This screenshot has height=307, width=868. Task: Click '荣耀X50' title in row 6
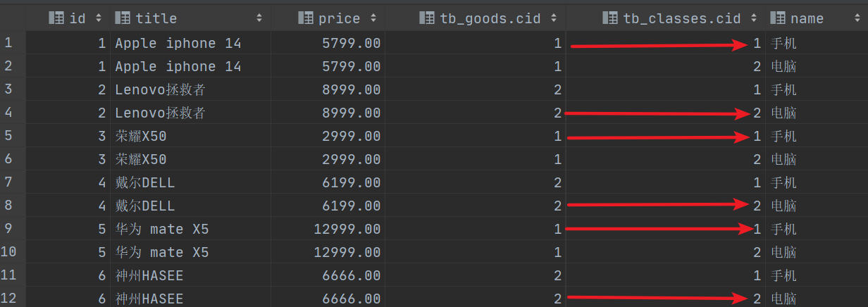[141, 159]
